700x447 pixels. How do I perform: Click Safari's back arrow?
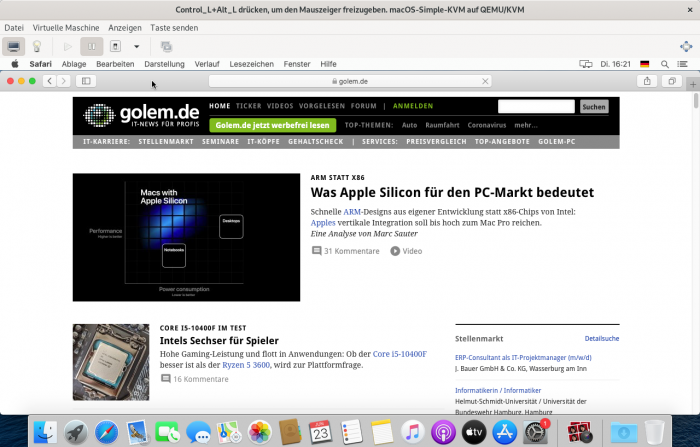(50, 81)
